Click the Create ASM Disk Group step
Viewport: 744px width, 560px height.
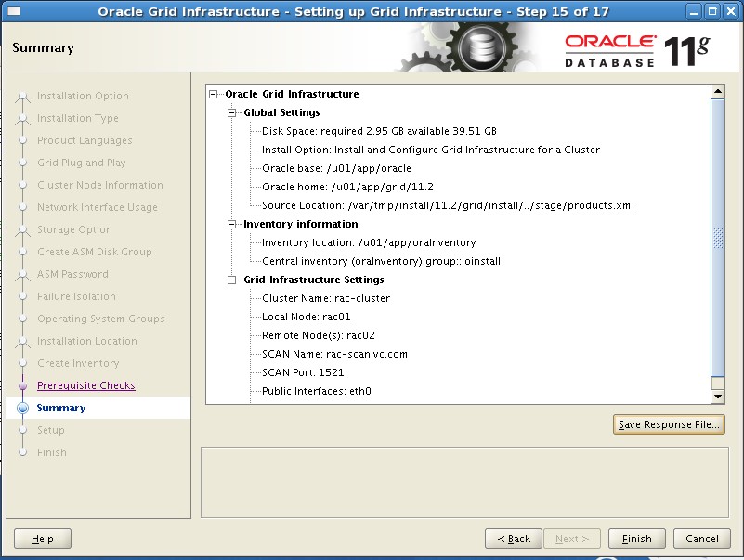pos(95,252)
